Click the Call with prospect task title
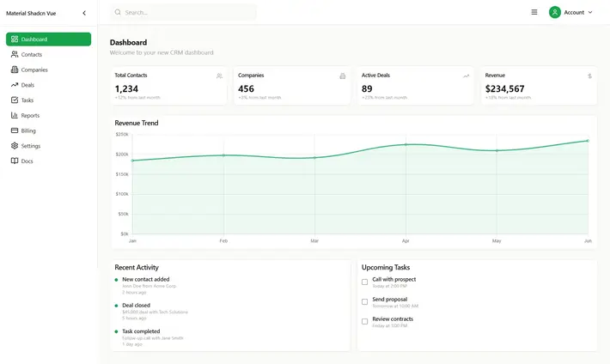610x364 pixels. [x=394, y=279]
